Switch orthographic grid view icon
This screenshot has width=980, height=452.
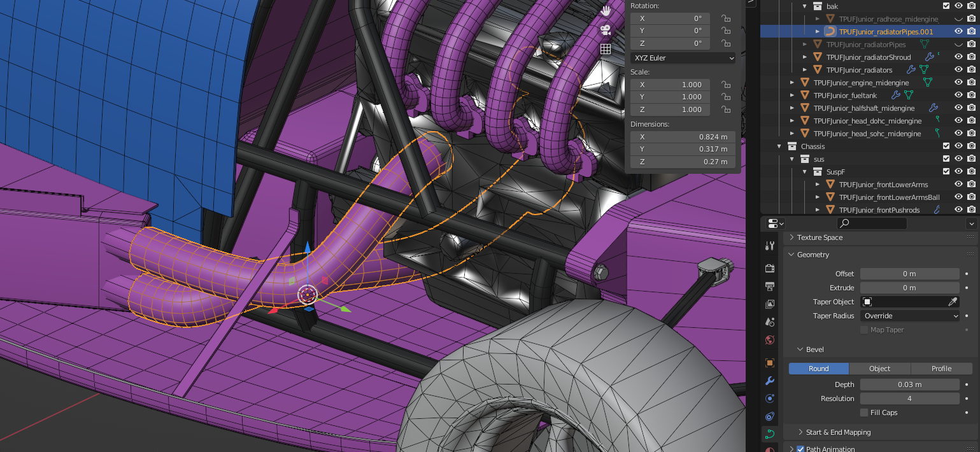(606, 49)
